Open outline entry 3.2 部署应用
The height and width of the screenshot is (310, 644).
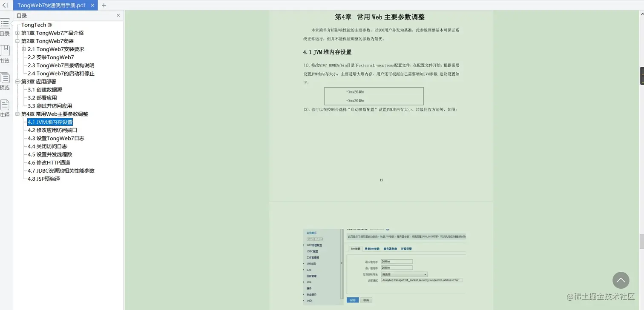click(42, 97)
